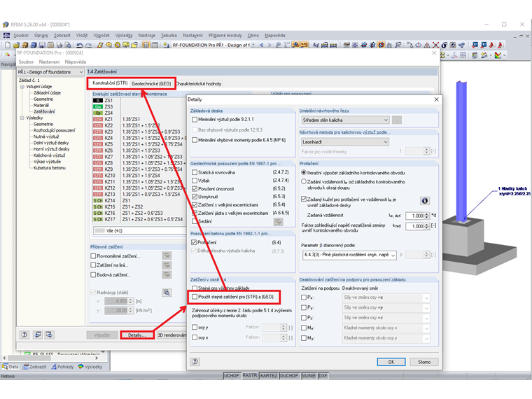Open Síly ve směru osy +x dropdown
The height and width of the screenshot is (399, 532).
[386, 297]
